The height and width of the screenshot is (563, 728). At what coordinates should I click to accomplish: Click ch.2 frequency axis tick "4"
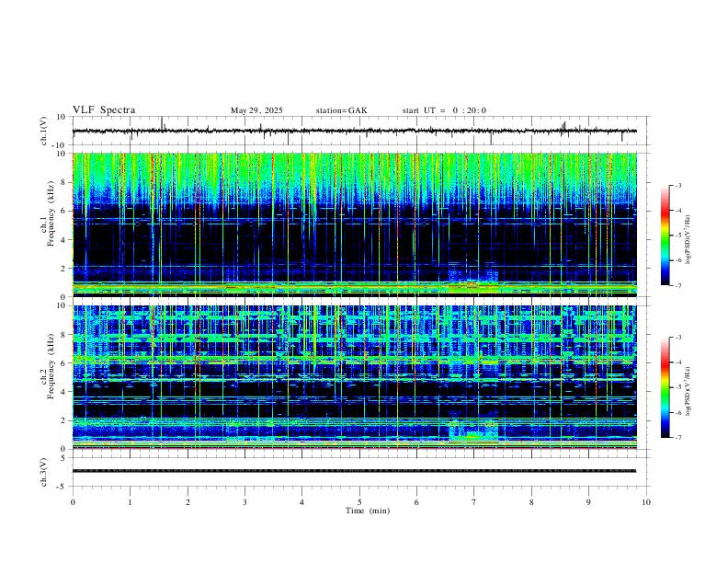point(64,392)
